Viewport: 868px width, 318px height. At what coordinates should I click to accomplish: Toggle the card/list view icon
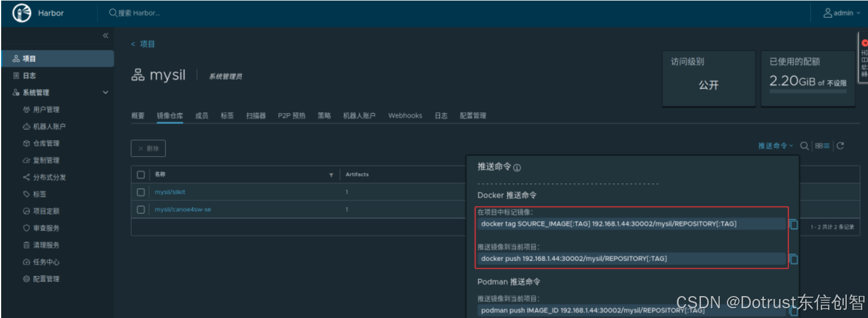tap(822, 146)
